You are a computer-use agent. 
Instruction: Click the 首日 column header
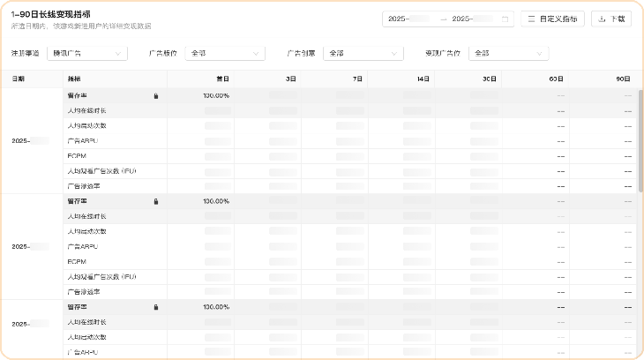point(222,79)
